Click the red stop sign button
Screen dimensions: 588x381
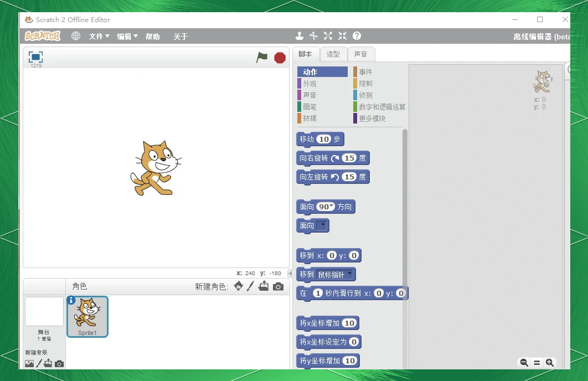tap(280, 58)
